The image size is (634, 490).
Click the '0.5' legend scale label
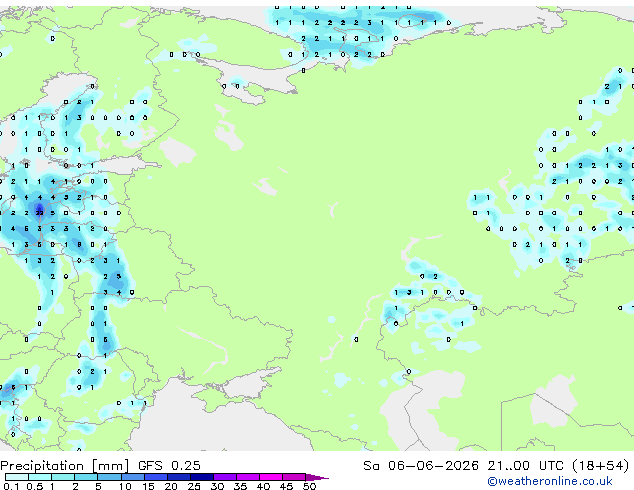point(35,486)
